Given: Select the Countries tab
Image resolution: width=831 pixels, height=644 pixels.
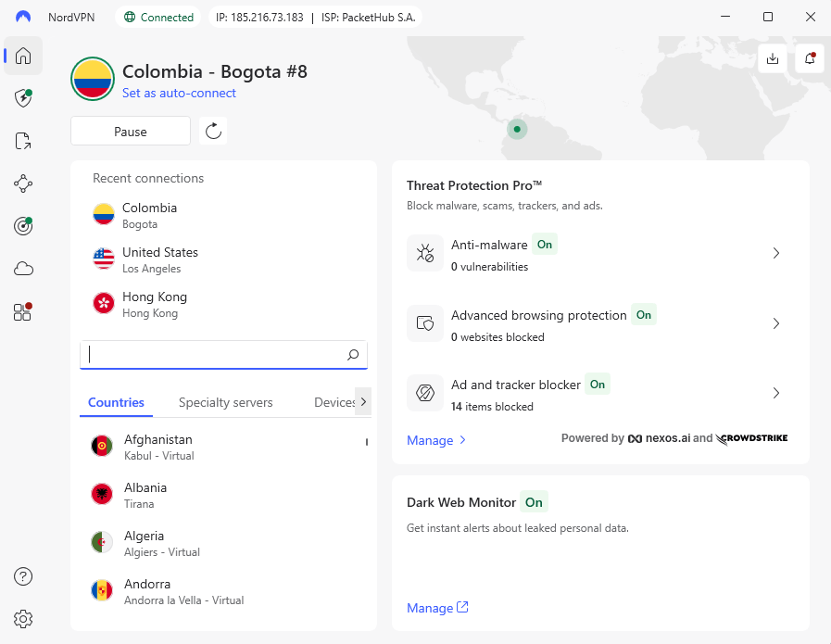Looking at the screenshot, I should point(115,402).
